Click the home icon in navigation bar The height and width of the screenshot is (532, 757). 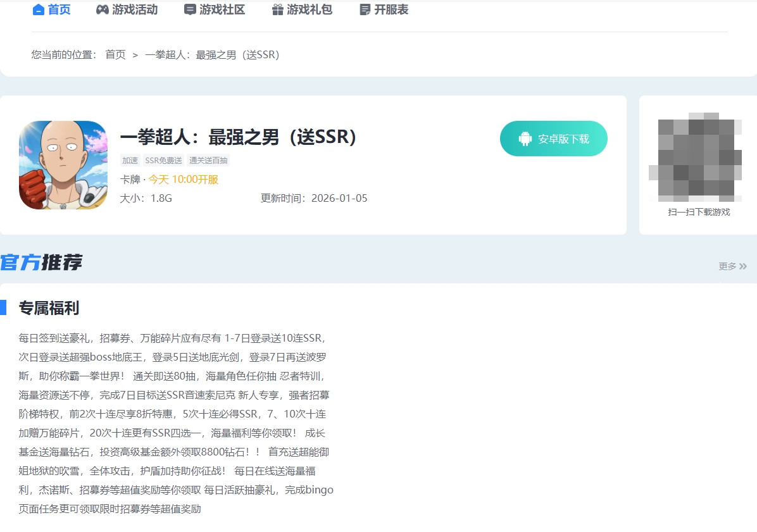click(x=39, y=10)
